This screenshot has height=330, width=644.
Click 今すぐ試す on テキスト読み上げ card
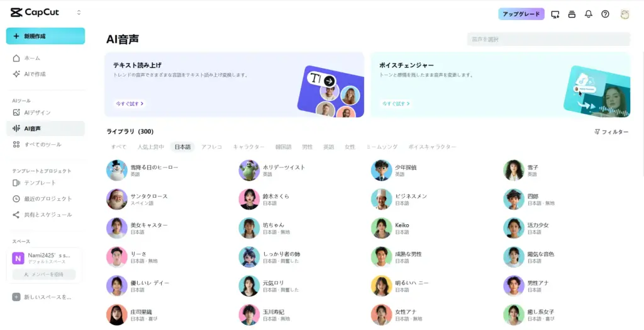pos(129,103)
